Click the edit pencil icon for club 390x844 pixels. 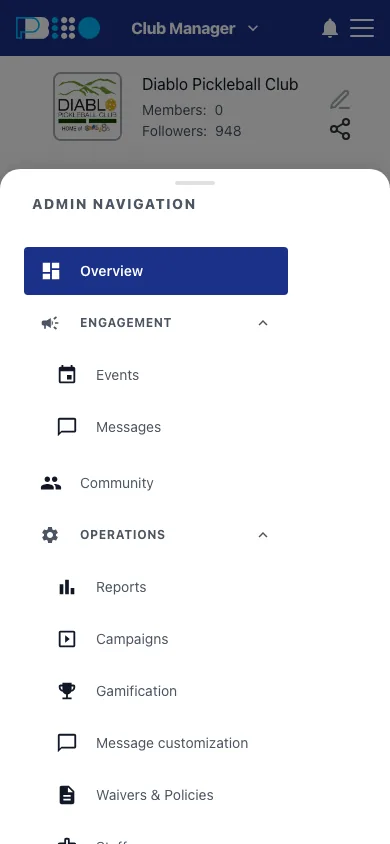click(340, 100)
